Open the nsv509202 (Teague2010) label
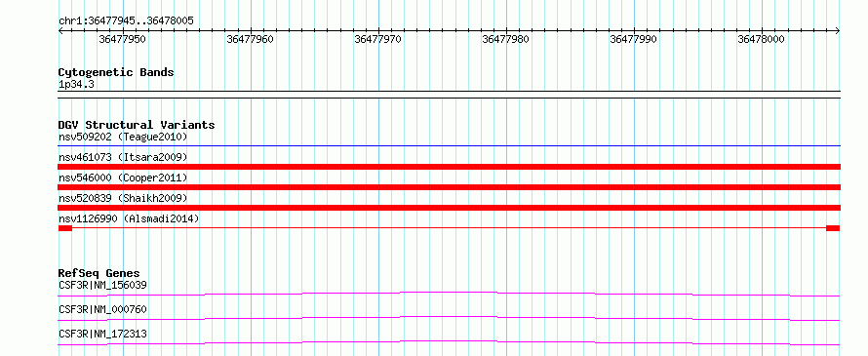 123,137
